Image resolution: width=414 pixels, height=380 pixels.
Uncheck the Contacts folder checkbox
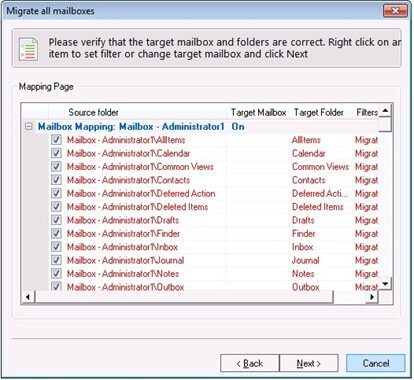pyautogui.click(x=56, y=180)
